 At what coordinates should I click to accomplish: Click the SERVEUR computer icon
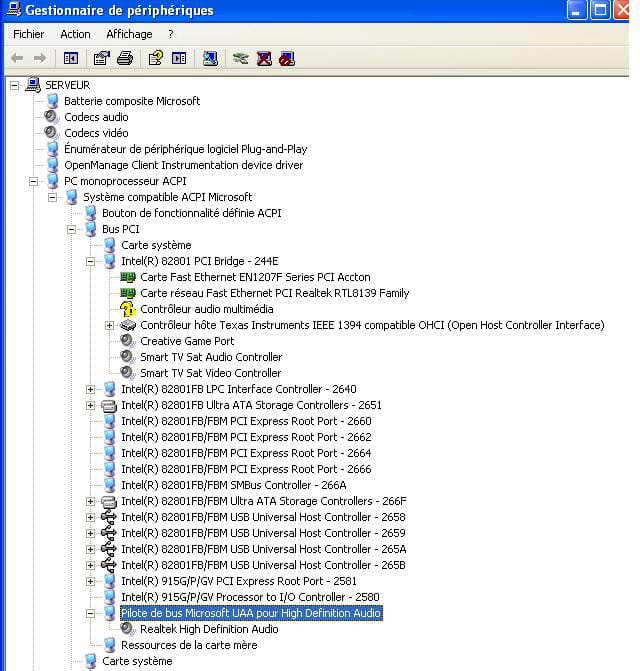(x=33, y=85)
